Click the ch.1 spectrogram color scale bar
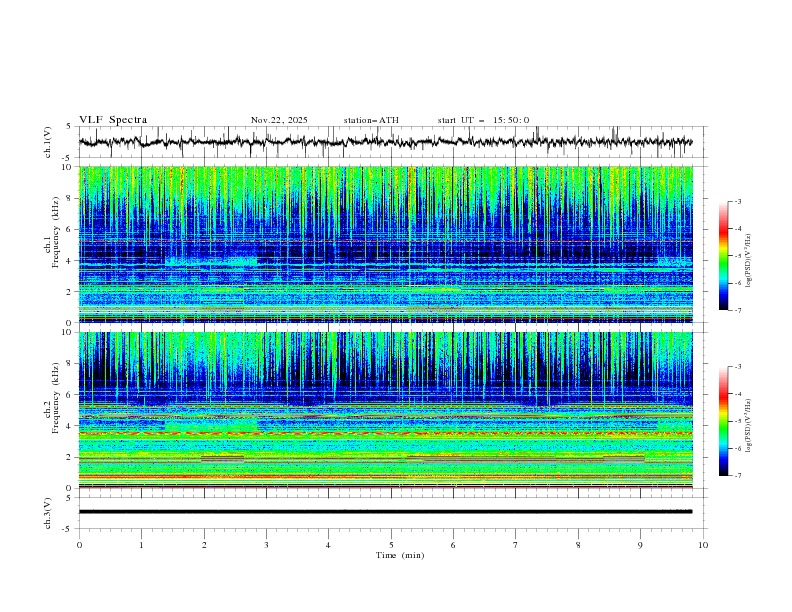The image size is (792, 612). 723,256
